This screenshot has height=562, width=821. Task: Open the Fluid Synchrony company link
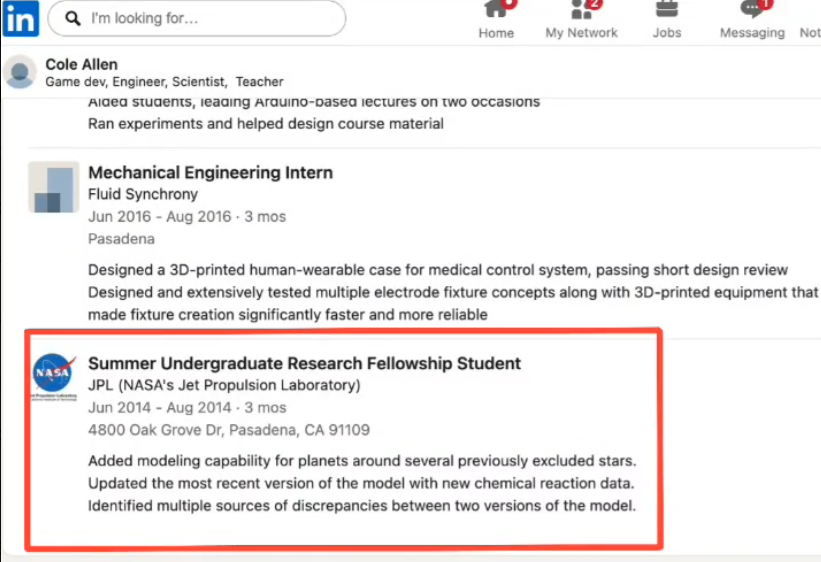(143, 194)
